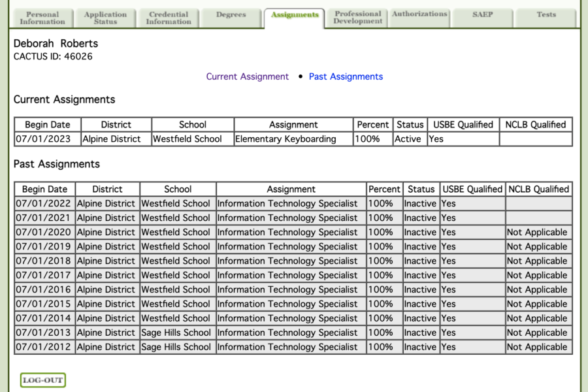Click the Percent header in Past Assignments
Screen dimensions: 588x392
coord(384,189)
